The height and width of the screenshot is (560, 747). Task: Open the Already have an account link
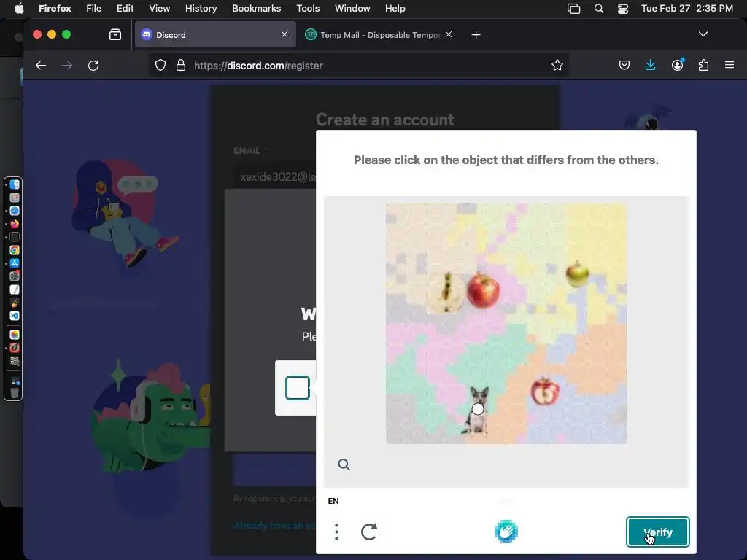point(274,525)
